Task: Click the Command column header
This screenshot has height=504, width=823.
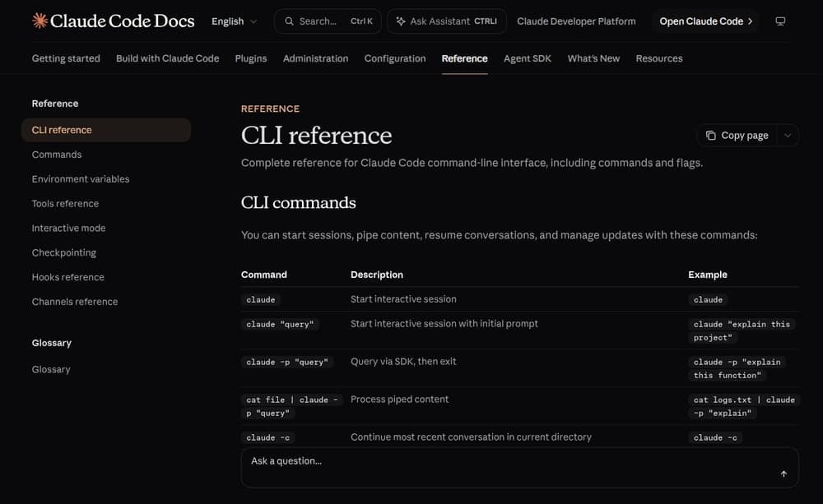Action: (264, 275)
